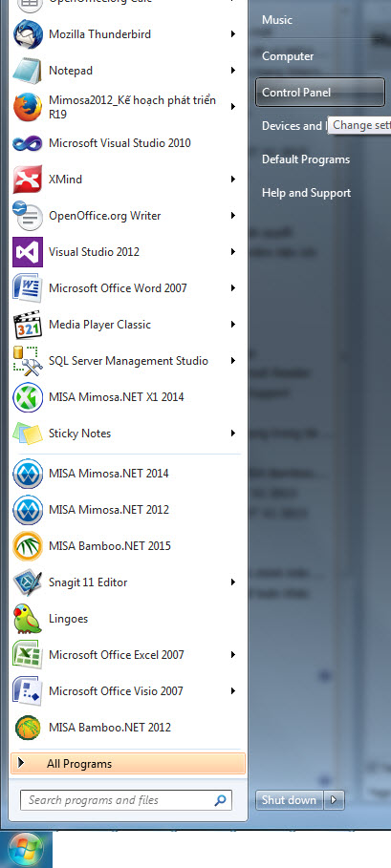Open Computer from Start menu
Viewport: 391px width, 868px height.
point(288,56)
